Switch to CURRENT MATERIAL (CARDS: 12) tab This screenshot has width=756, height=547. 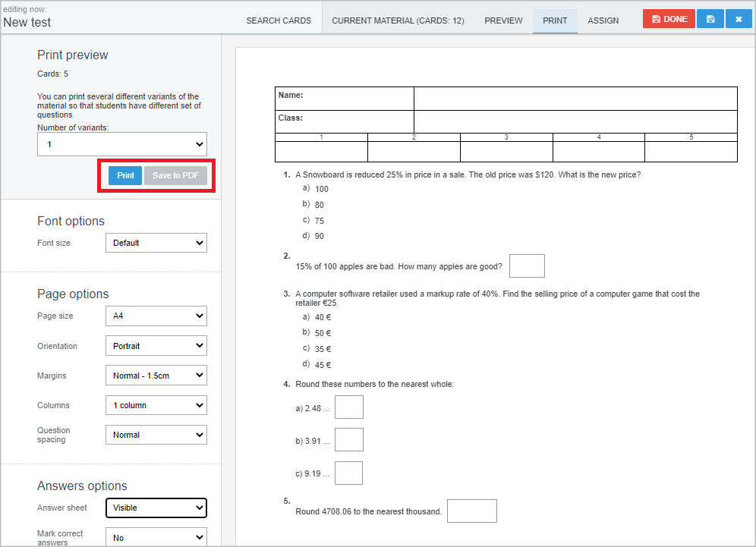(398, 20)
